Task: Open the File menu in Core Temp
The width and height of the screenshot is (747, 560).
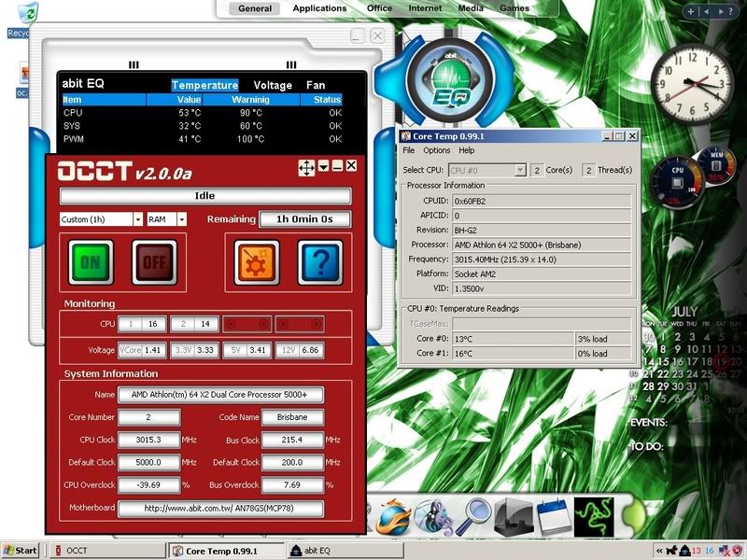Action: click(409, 150)
